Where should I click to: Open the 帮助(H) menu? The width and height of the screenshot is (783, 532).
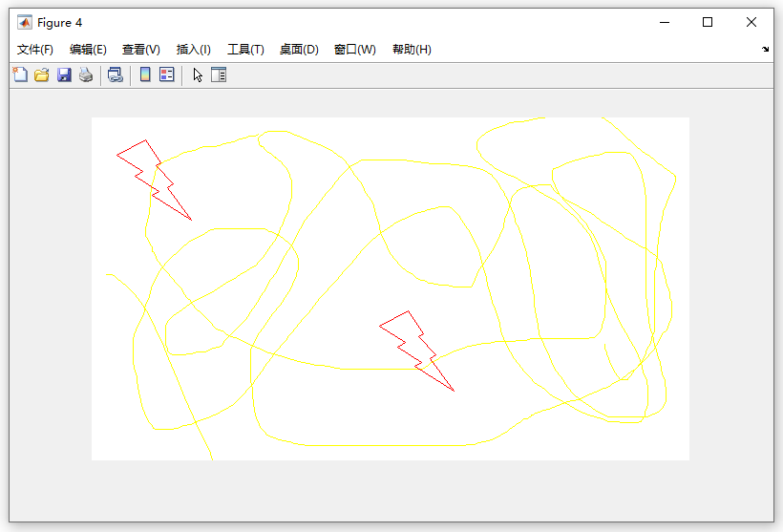pyautogui.click(x=412, y=50)
